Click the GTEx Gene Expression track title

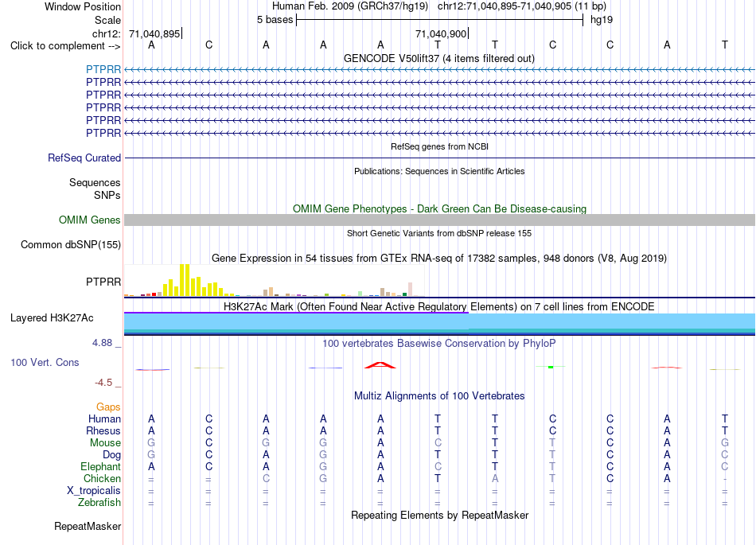click(439, 258)
